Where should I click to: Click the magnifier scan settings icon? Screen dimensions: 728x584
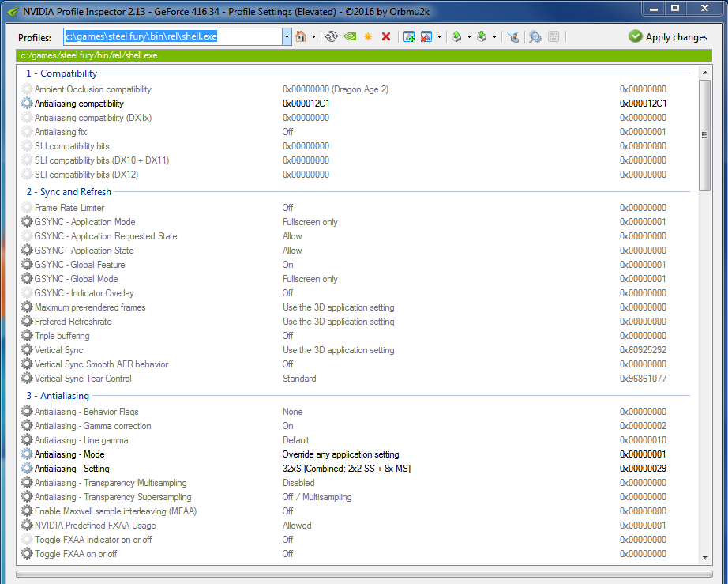click(x=535, y=36)
